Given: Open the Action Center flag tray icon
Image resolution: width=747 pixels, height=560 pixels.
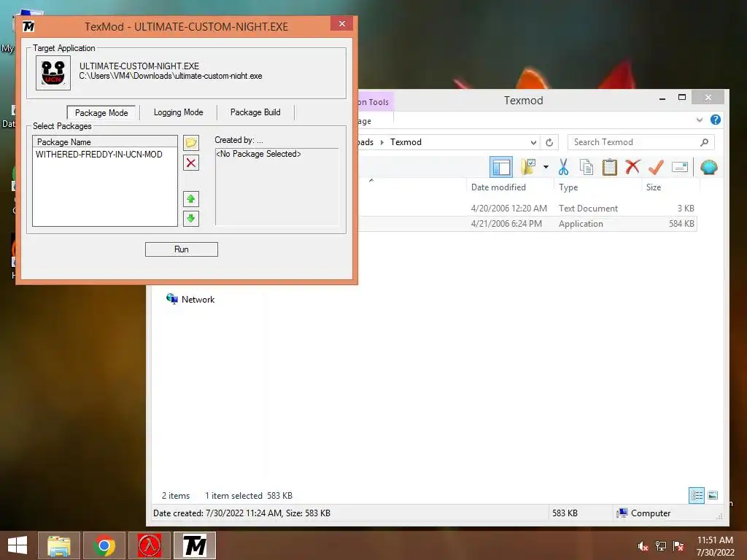Looking at the screenshot, I should [678, 546].
